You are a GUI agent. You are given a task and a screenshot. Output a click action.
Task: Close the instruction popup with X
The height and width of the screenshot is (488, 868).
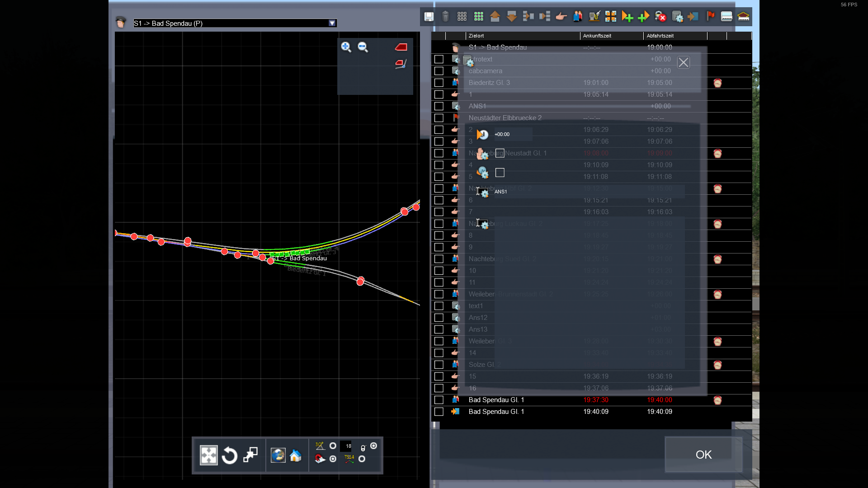[683, 62]
